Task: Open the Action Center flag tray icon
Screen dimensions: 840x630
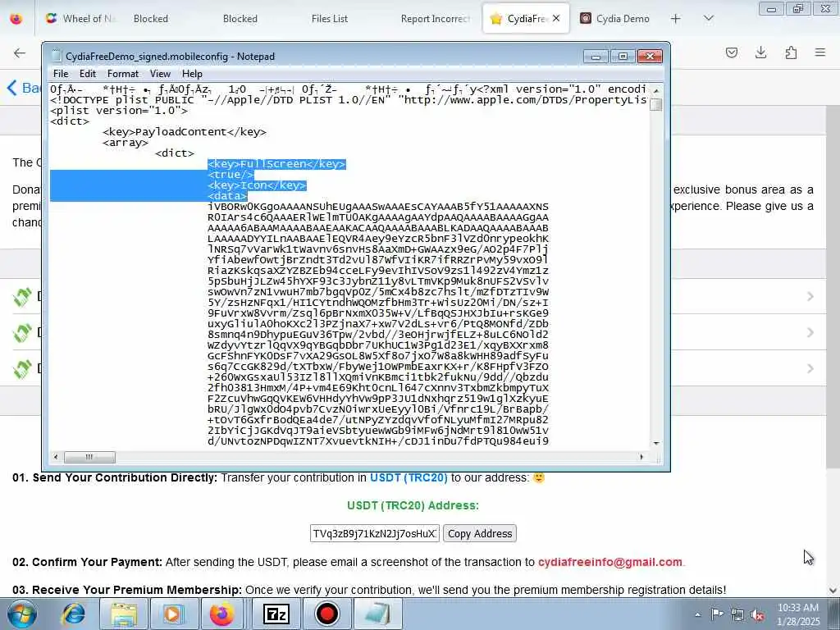Action: point(717,614)
